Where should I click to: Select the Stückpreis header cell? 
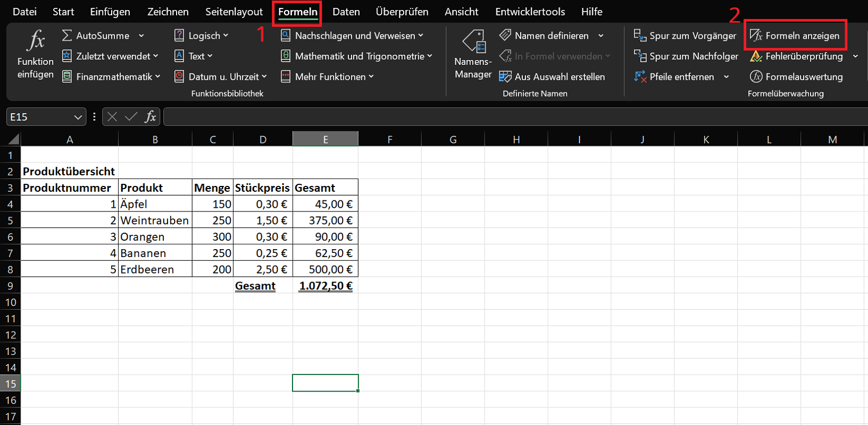[263, 188]
